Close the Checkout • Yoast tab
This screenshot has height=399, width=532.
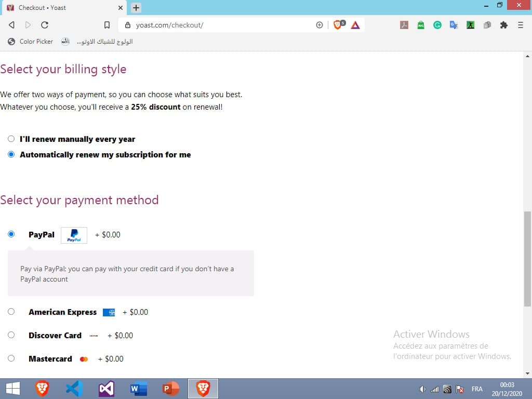point(121,7)
